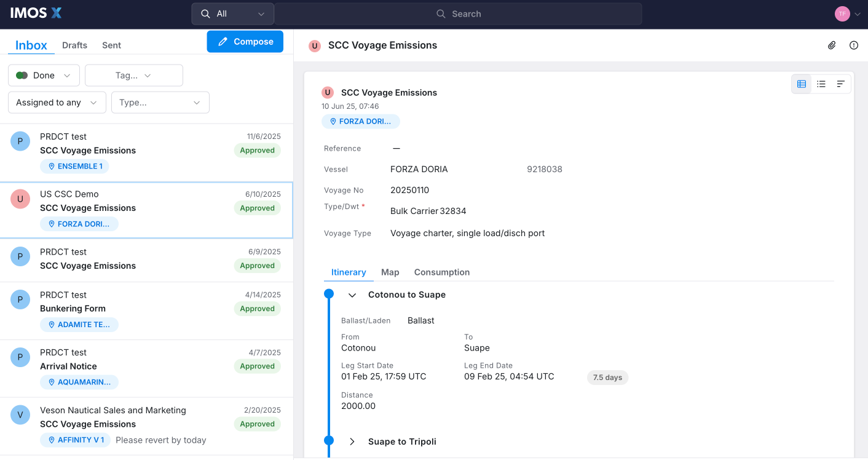
Task: Open the TF profile avatar
Action: 842,13
